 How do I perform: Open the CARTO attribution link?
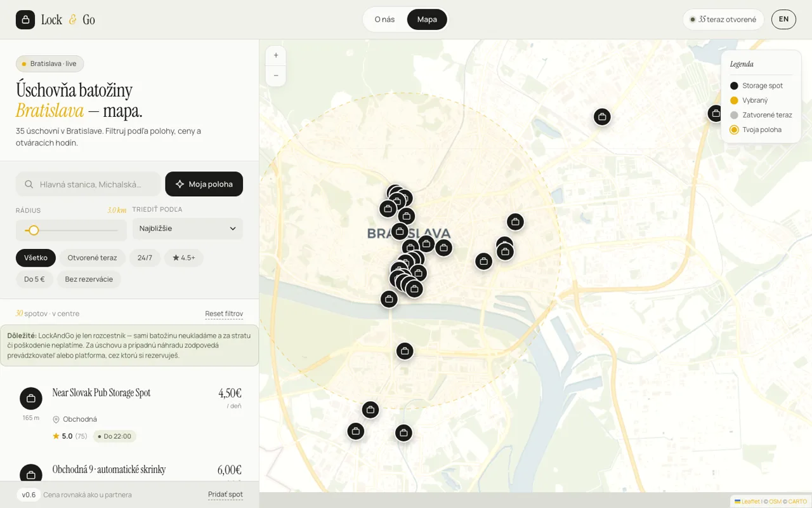click(x=797, y=502)
